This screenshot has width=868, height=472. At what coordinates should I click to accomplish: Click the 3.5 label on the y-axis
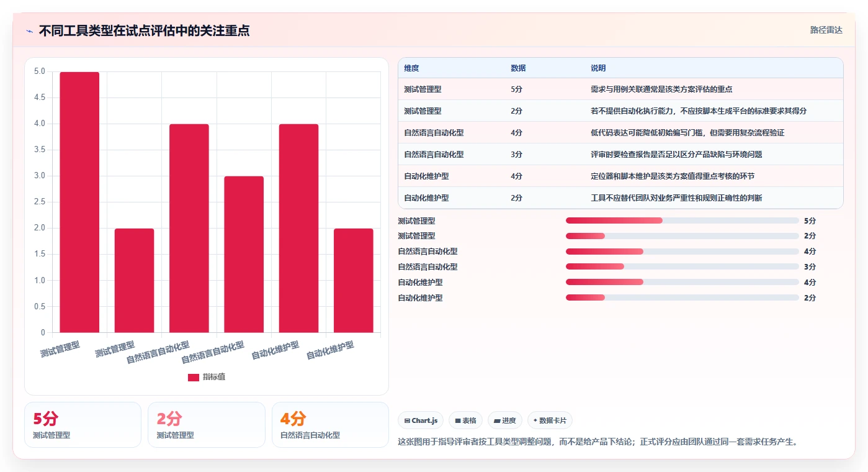click(40, 150)
